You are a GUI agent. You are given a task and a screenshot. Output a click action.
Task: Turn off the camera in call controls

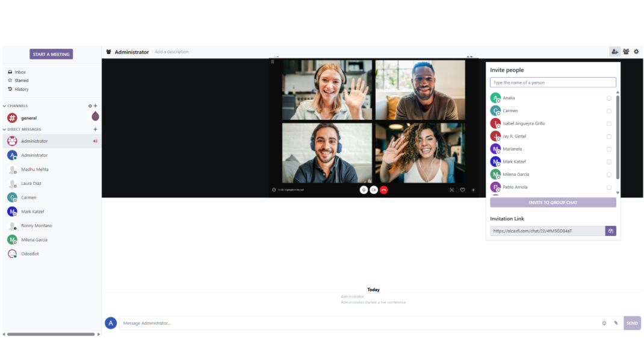click(x=374, y=190)
